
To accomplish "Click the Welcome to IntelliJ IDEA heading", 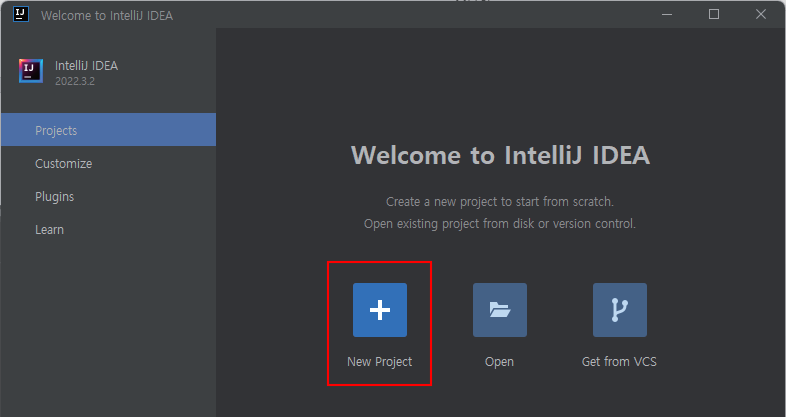I will [500, 155].
